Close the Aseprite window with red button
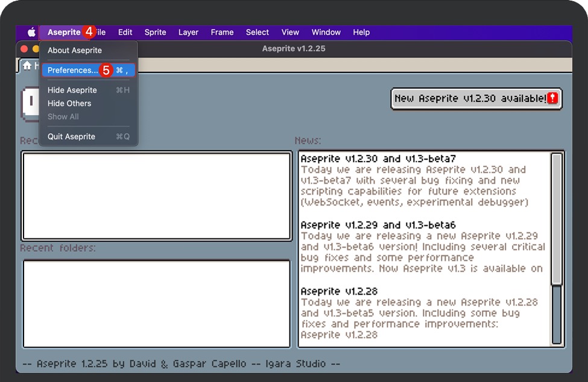The image size is (588, 382). click(x=24, y=49)
